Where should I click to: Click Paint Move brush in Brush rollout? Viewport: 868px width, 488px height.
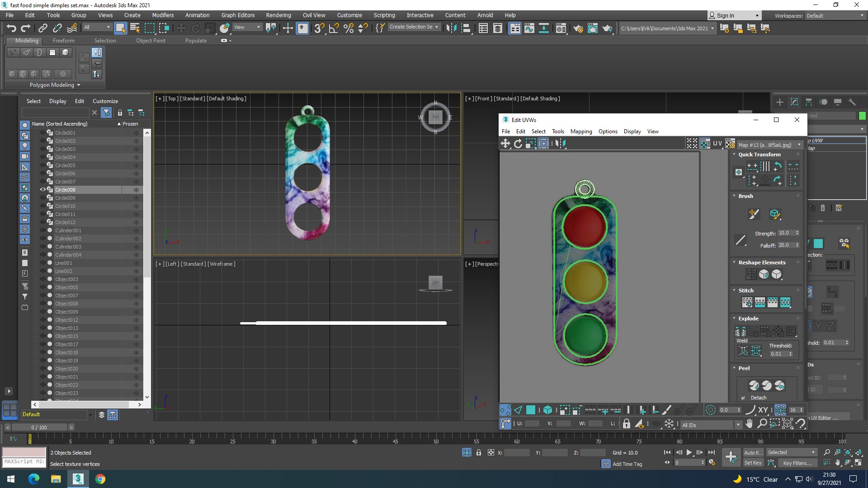point(753,214)
